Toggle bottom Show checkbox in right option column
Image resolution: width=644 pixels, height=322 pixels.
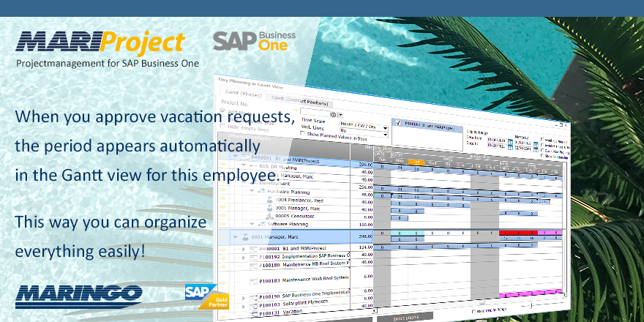click(542, 157)
